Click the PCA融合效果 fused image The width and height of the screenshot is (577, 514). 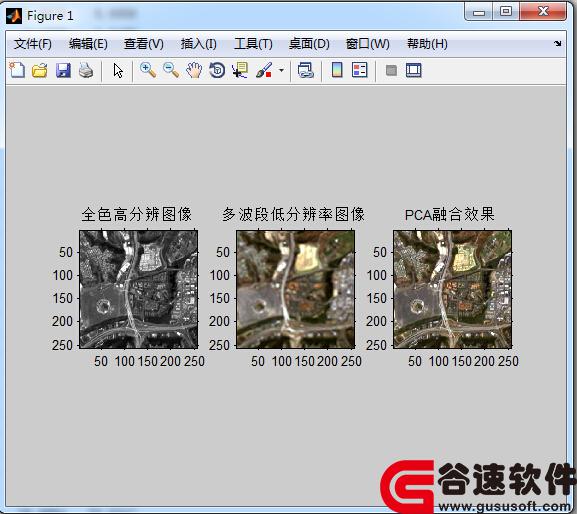452,289
